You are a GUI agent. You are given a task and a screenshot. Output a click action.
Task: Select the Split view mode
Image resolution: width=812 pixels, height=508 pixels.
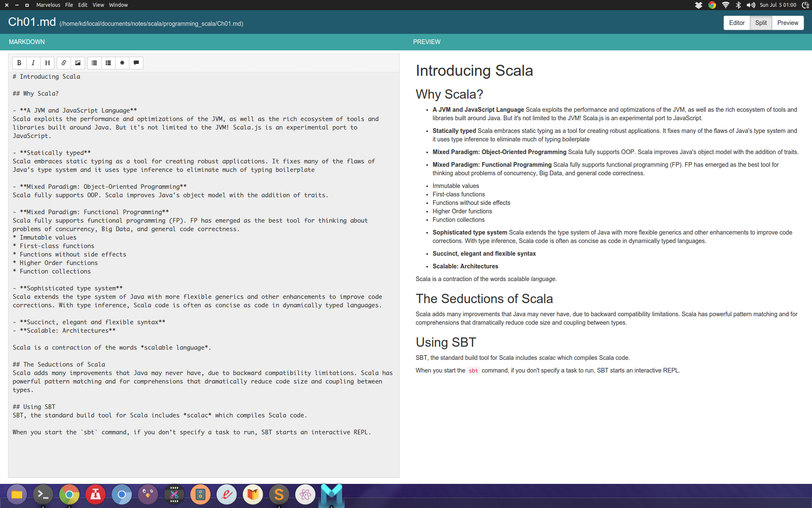[761, 23]
